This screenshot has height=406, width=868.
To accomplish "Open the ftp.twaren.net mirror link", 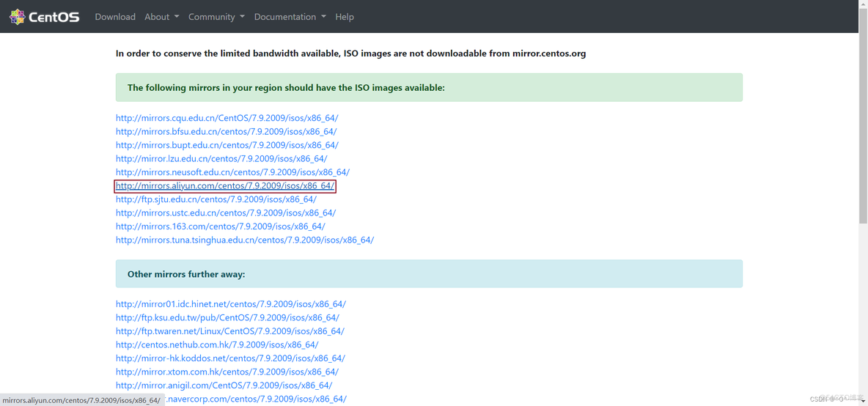I will click(x=229, y=331).
